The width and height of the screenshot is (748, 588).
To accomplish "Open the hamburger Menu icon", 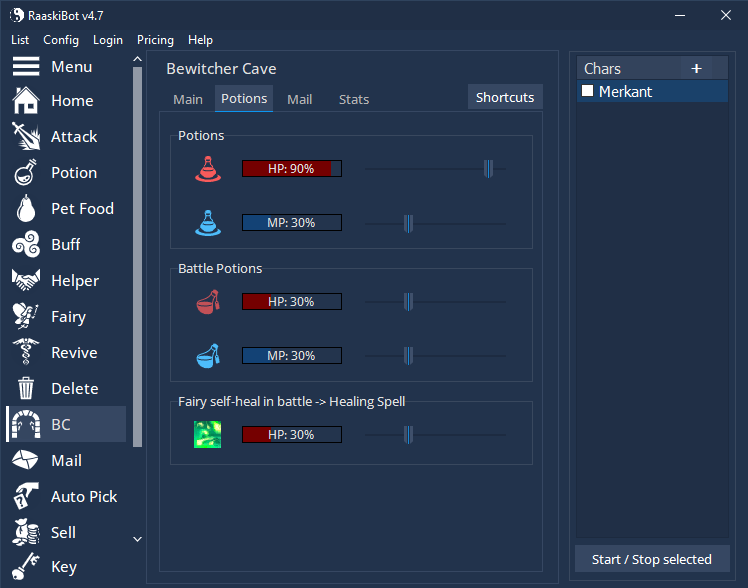I will click(26, 66).
